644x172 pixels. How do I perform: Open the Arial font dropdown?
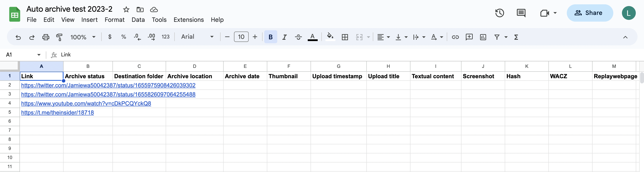click(197, 37)
